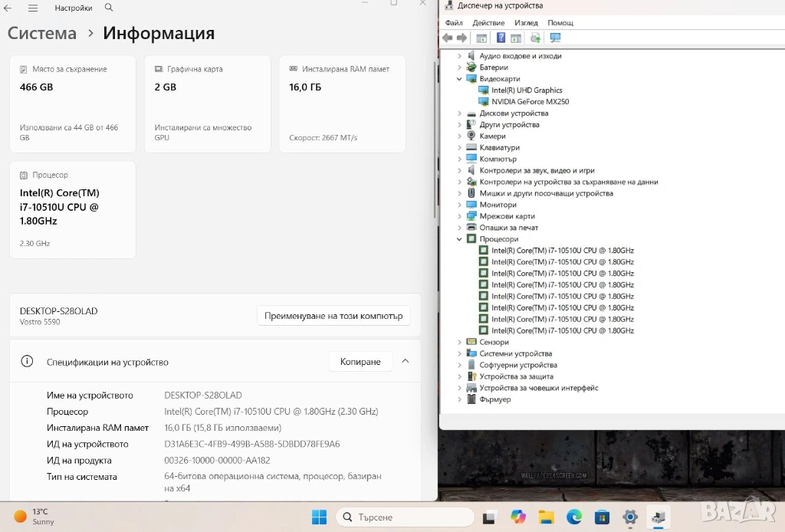Open the Windows Start menu

click(x=319, y=517)
